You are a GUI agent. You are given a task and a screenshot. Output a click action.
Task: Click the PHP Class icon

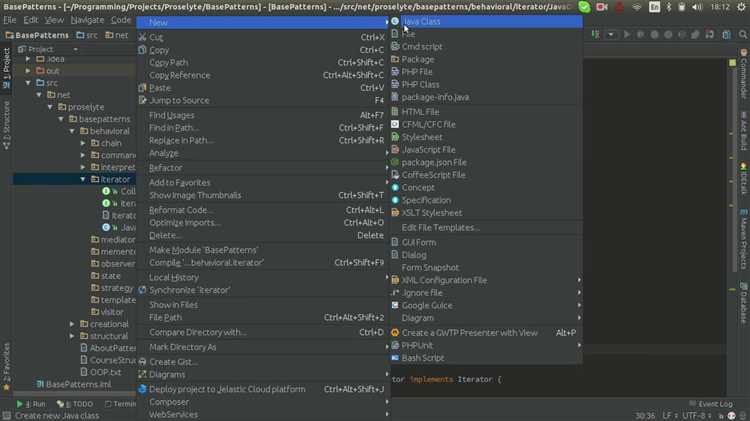395,84
